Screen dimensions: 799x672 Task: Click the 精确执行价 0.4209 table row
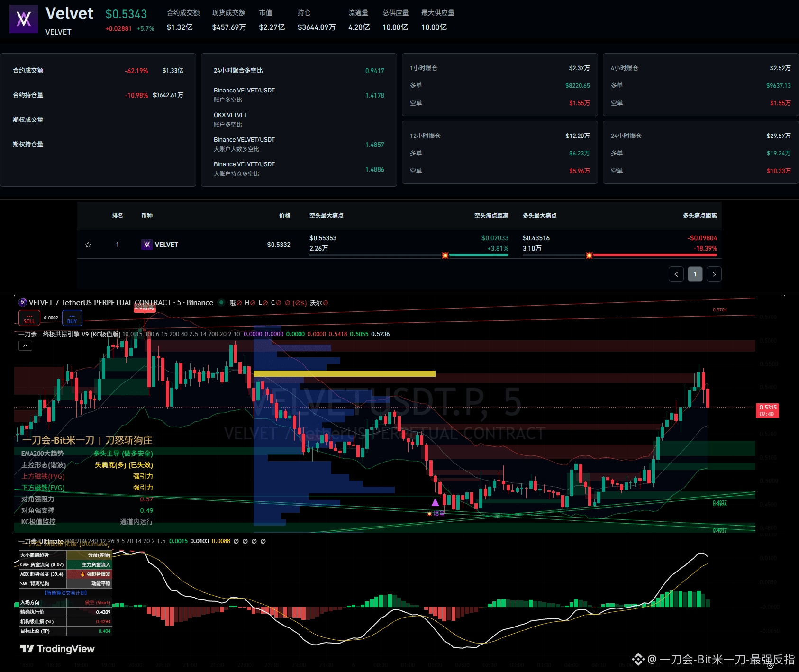(65, 612)
